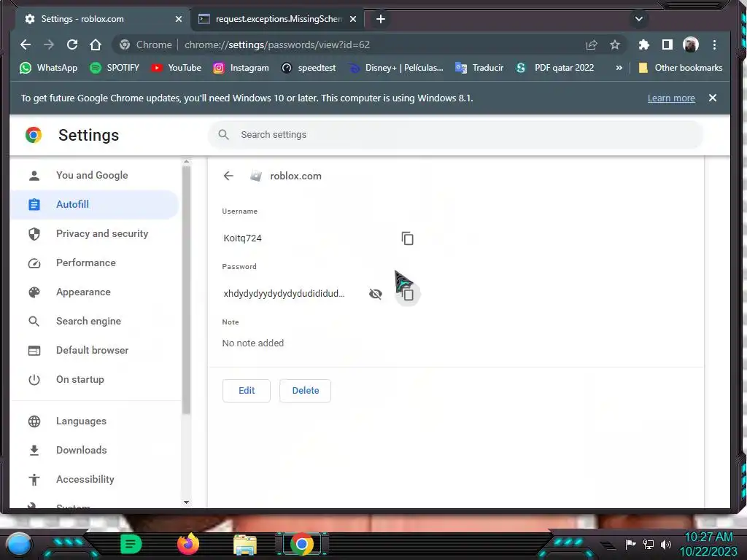Focus the Search settings field
The width and height of the screenshot is (747, 560).
click(x=455, y=135)
